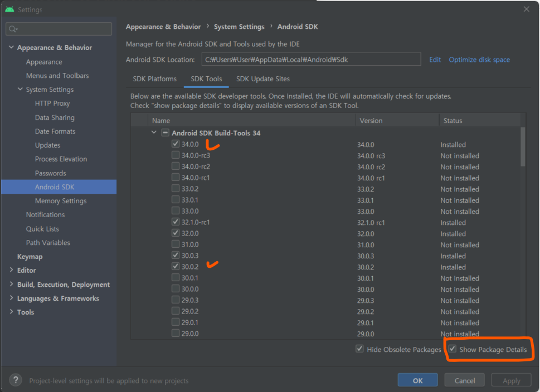Check the 34.0.0-rc1 checkbox
The width and height of the screenshot is (540, 392).
176,177
